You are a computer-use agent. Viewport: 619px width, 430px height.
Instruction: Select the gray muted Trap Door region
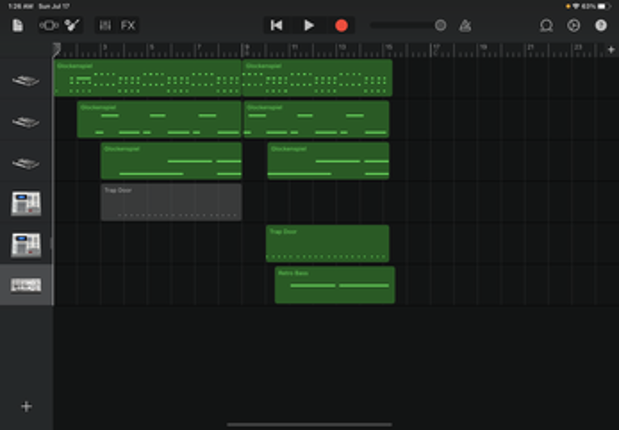pos(171,202)
